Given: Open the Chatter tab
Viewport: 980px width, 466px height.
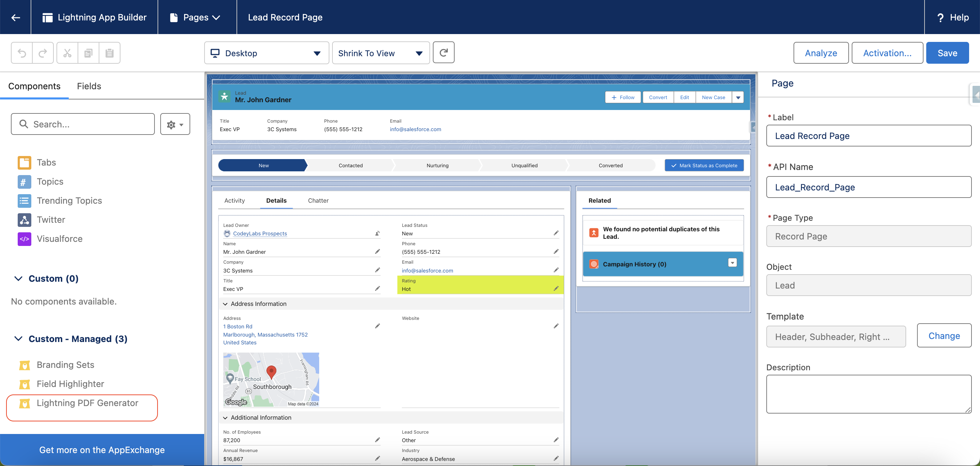Looking at the screenshot, I should (318, 201).
